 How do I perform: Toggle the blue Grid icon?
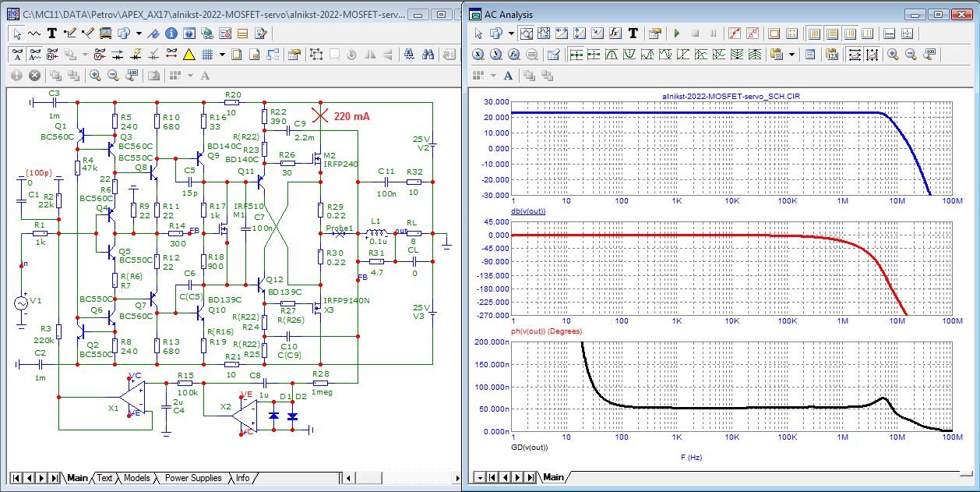click(207, 55)
